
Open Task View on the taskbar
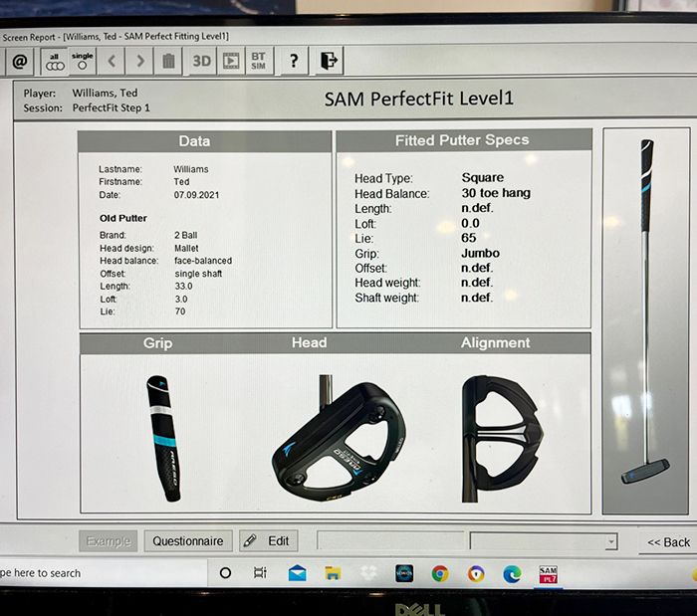pos(260,573)
